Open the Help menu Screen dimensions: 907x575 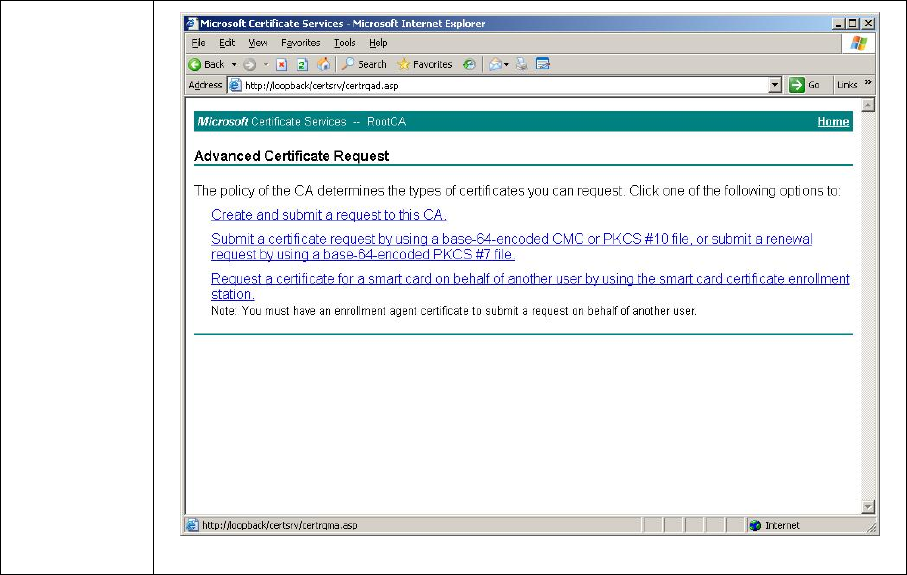click(x=378, y=43)
